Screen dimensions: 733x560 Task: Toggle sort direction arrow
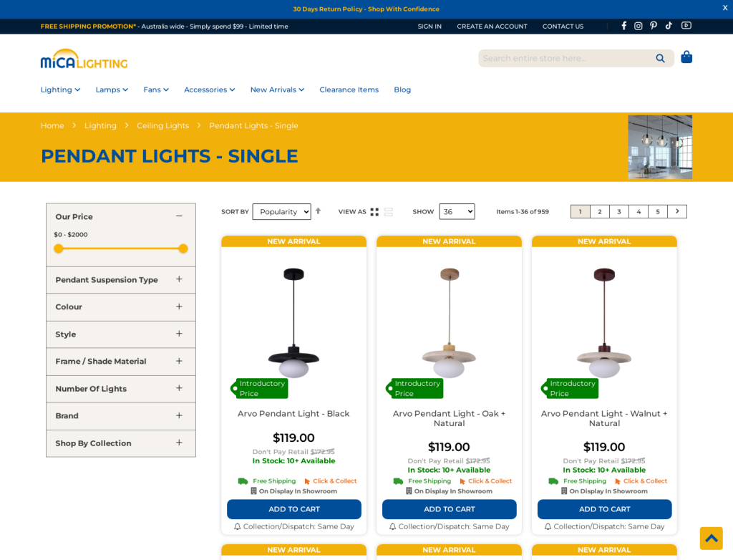point(318,211)
